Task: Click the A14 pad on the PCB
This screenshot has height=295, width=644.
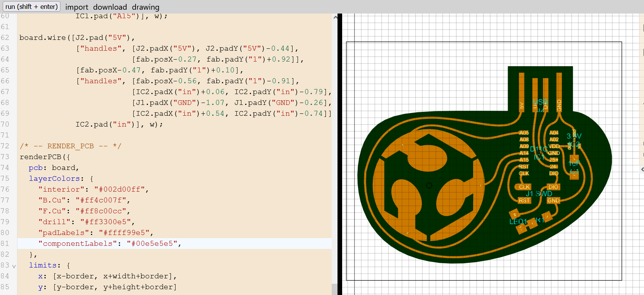Action: (x=524, y=153)
